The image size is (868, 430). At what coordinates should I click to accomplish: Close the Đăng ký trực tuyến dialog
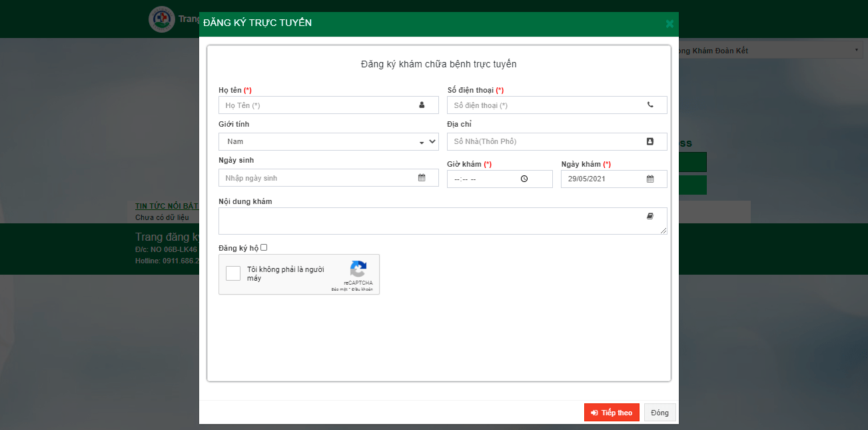click(x=669, y=24)
